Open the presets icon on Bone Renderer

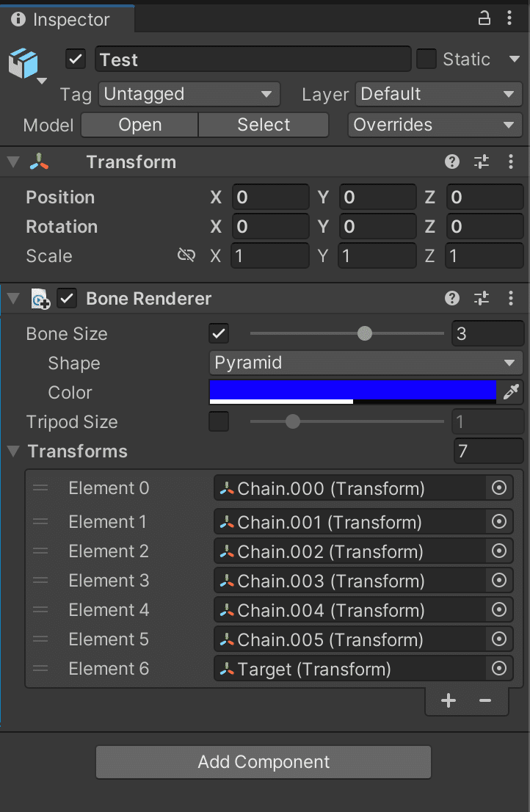point(482,299)
